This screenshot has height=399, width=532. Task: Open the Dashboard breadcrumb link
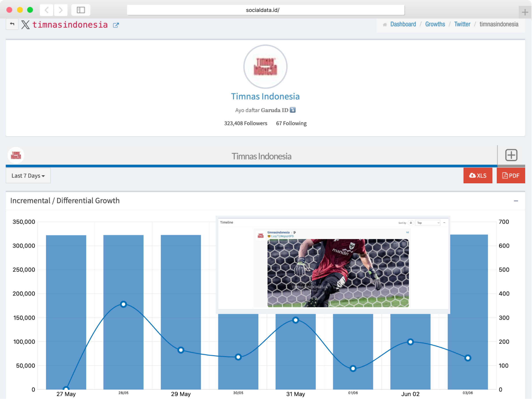point(403,24)
